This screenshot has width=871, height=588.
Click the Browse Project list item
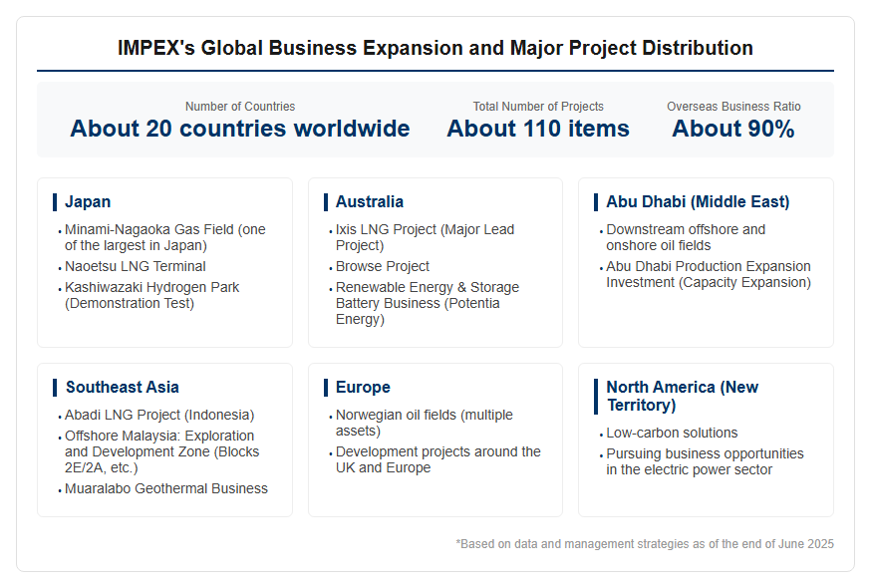382,267
